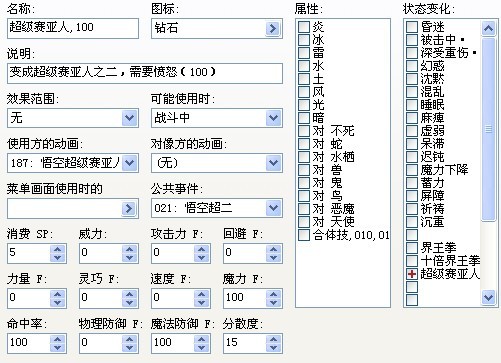This screenshot has height=363, width=501.
Task: Toggle the 界王拳 state change box
Action: (x=412, y=248)
